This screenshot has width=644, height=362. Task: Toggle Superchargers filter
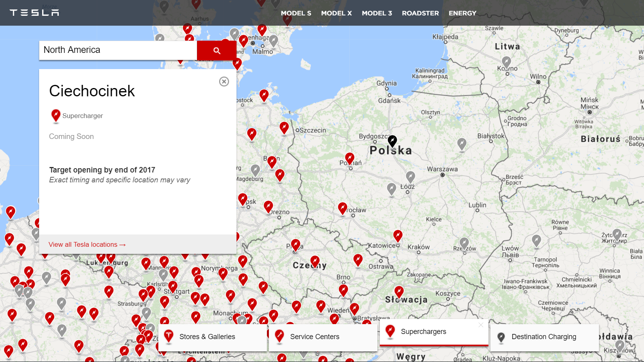pyautogui.click(x=434, y=332)
